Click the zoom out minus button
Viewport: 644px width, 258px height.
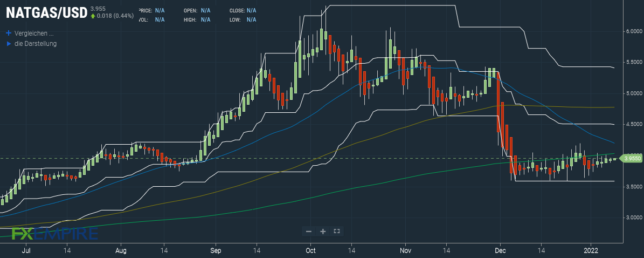click(x=309, y=231)
